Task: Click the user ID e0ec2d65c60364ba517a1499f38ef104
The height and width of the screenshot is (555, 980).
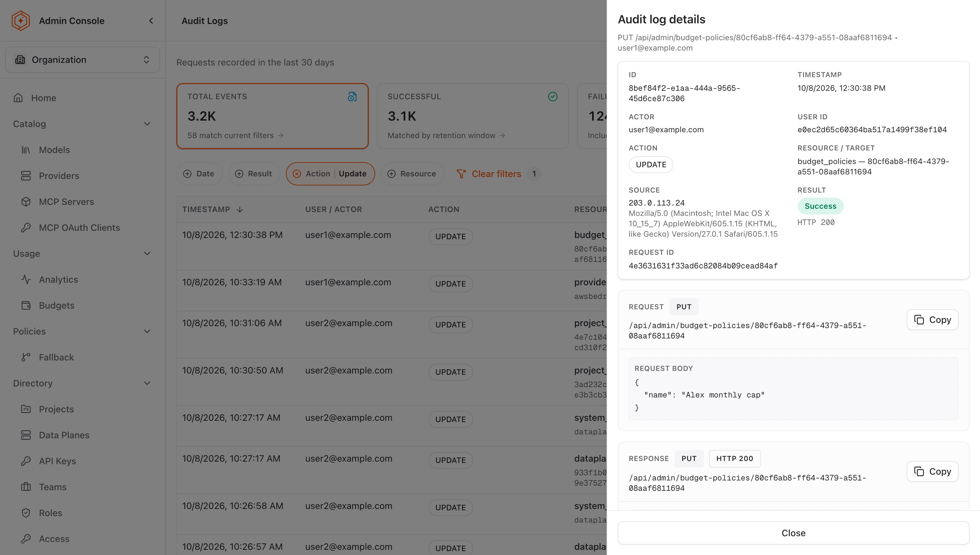Action: tap(872, 130)
